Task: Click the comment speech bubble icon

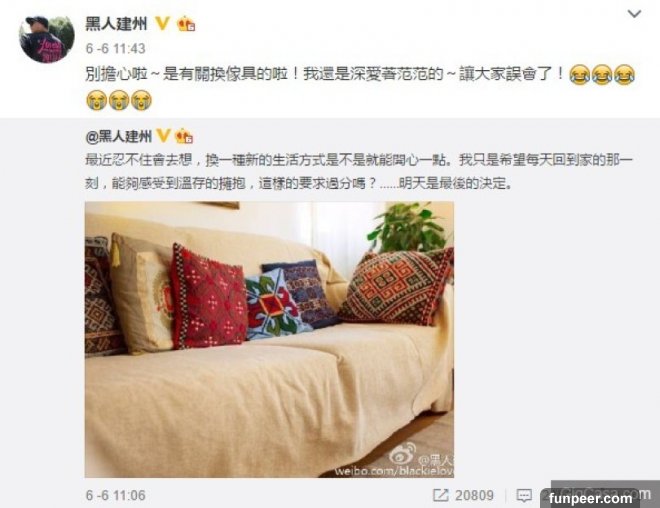Action: (x=524, y=495)
